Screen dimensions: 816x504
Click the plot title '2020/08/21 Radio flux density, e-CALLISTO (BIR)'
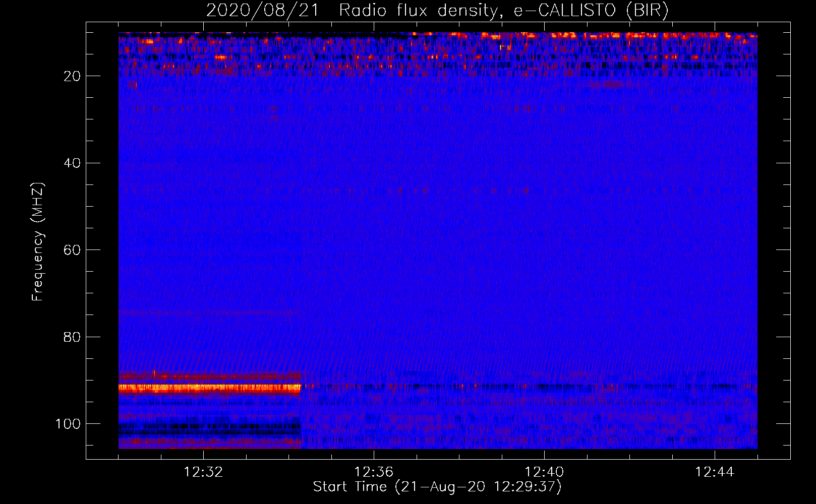click(437, 10)
